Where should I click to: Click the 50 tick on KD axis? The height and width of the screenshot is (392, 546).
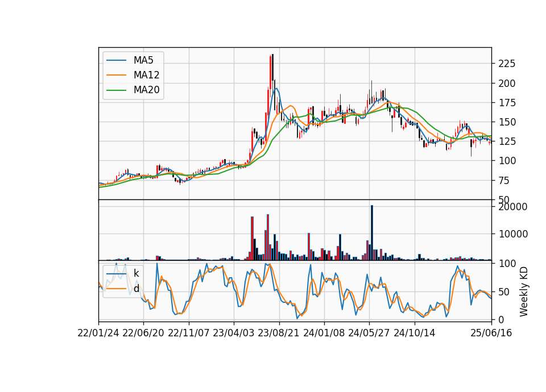click(504, 292)
